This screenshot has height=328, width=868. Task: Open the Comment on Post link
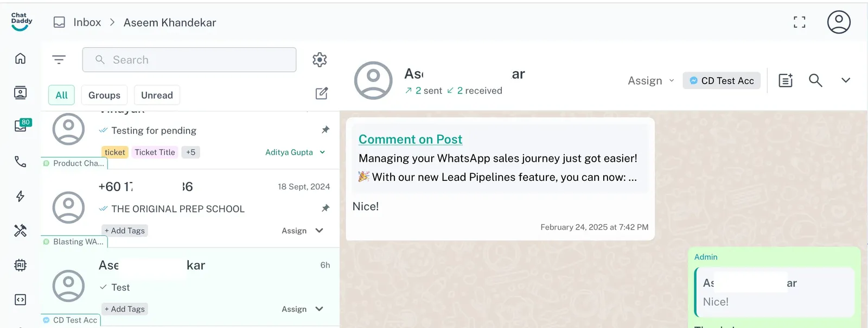tap(410, 140)
